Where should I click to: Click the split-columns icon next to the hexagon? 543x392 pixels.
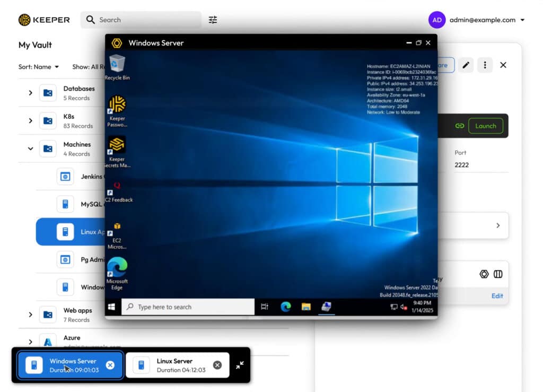[x=497, y=274]
